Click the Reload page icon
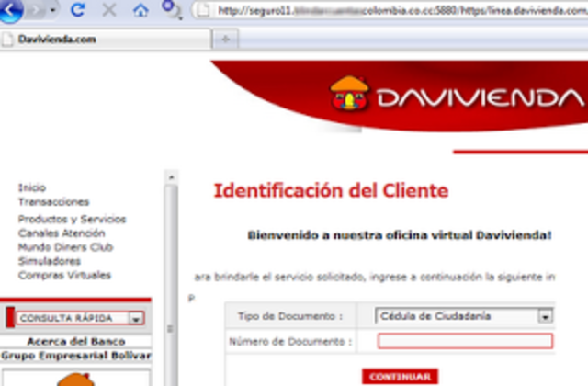The image size is (588, 386). pyautogui.click(x=77, y=10)
